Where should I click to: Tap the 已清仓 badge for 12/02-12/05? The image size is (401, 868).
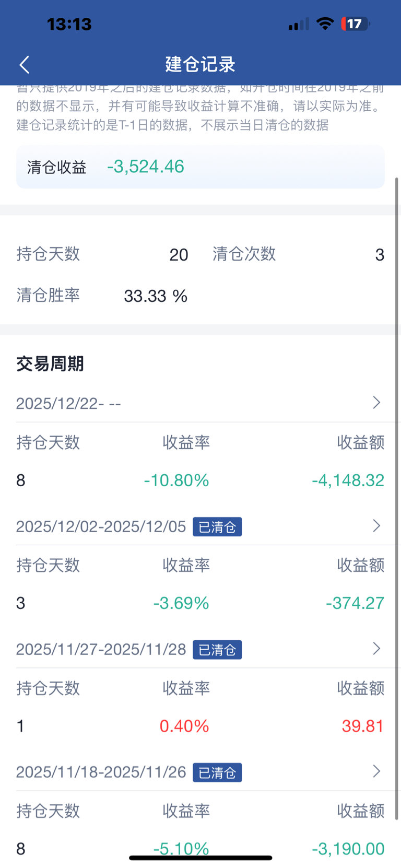(x=217, y=527)
